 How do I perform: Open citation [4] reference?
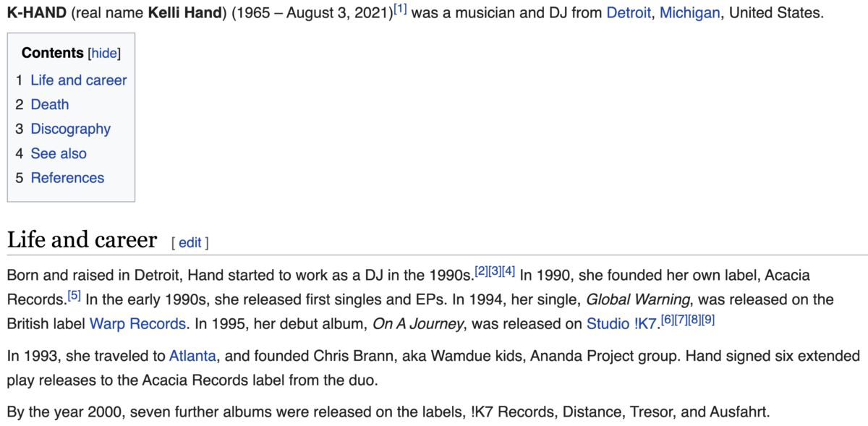tap(509, 271)
